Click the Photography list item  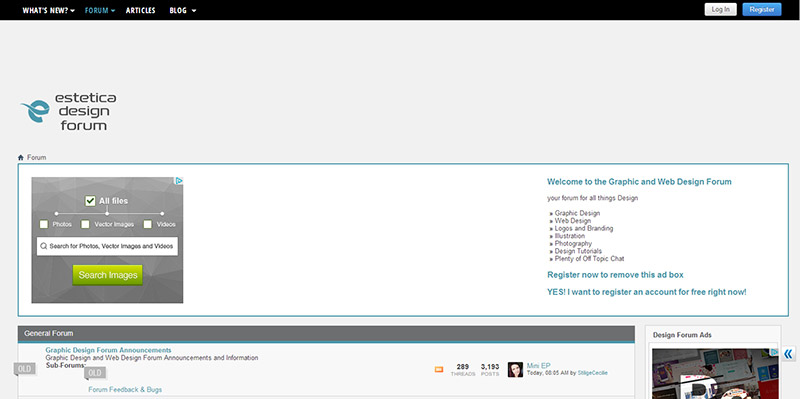coord(573,244)
